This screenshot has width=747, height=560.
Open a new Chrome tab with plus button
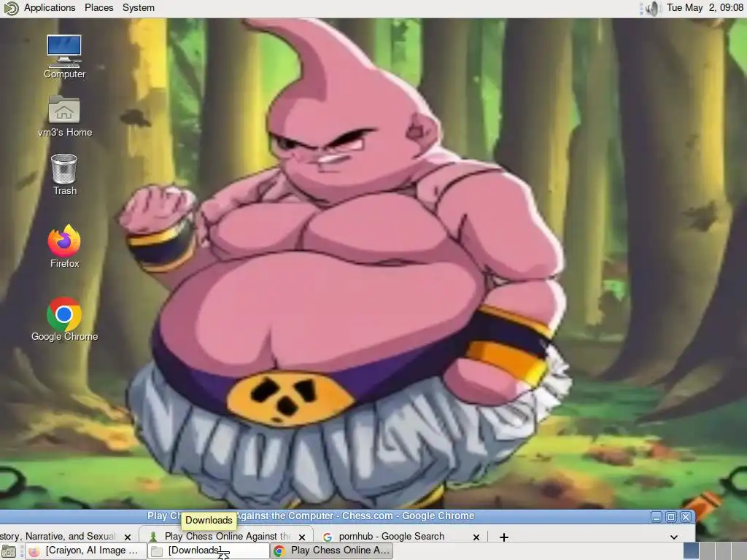(x=504, y=537)
